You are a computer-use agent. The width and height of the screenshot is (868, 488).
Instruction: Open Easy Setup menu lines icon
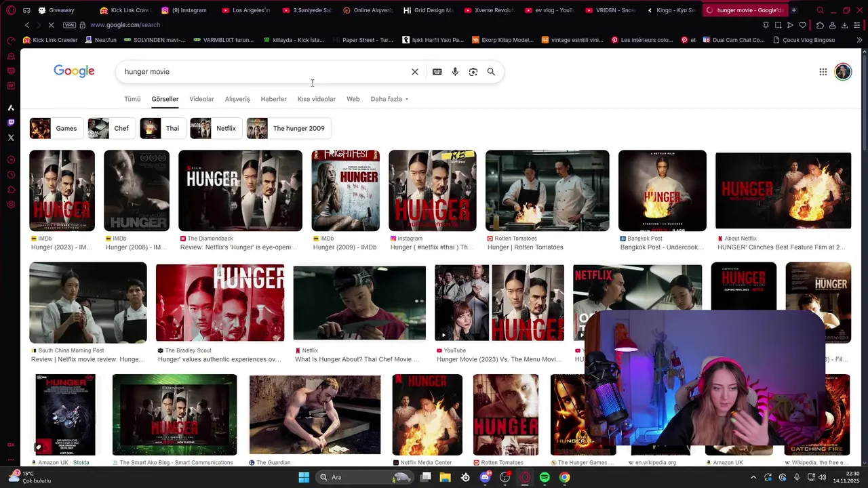859,25
